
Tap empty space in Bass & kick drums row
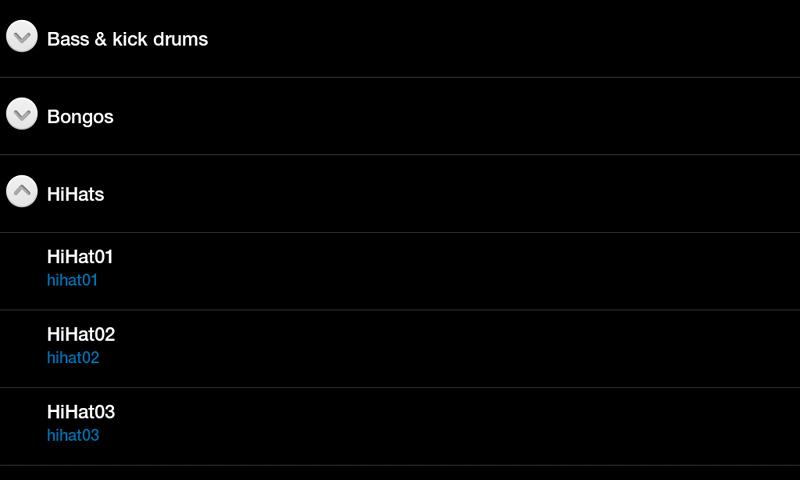point(500,38)
